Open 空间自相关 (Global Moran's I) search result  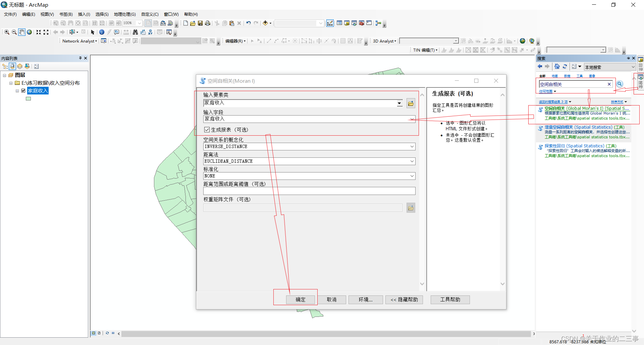[x=587, y=108]
